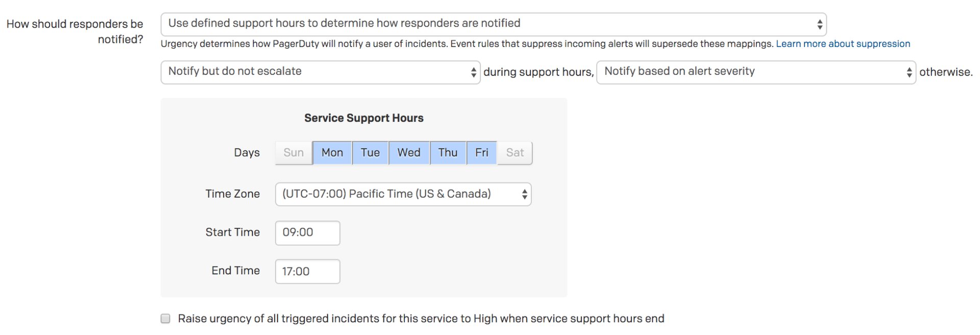The width and height of the screenshot is (980, 335).
Task: Expand the 'Notify based on alert severity' dropdown
Action: (755, 72)
